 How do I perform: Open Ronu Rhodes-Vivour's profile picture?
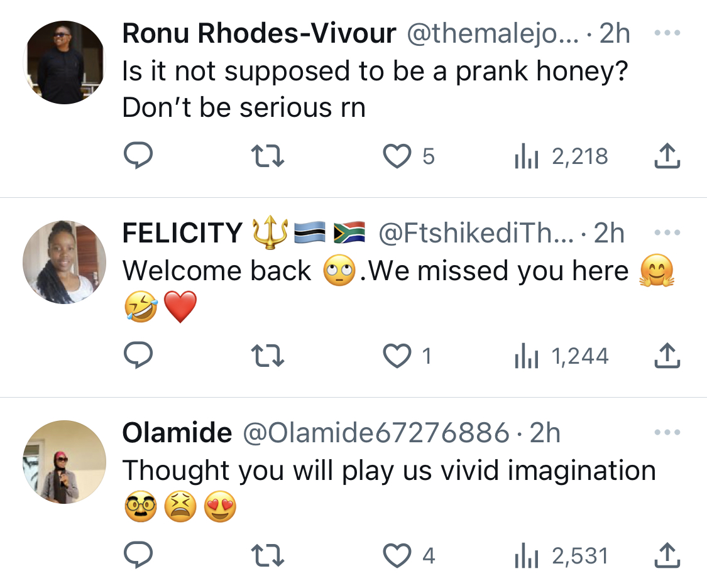[65, 62]
